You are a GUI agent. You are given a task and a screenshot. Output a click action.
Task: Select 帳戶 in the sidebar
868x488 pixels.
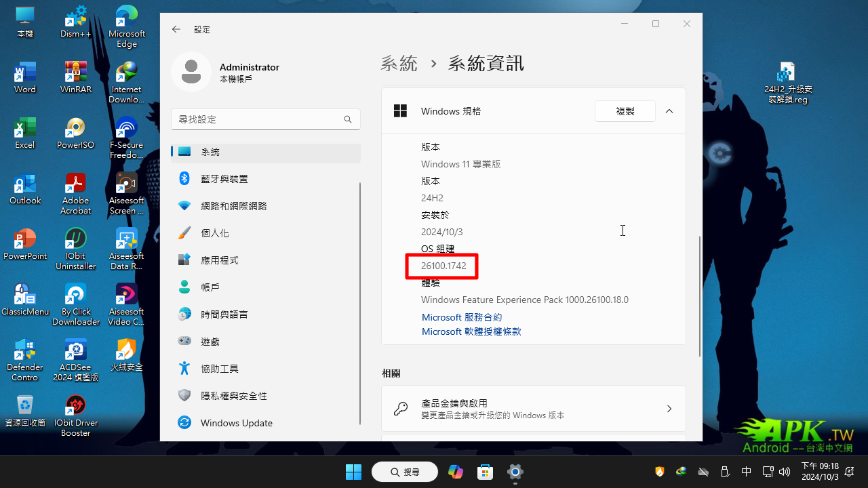(266, 287)
